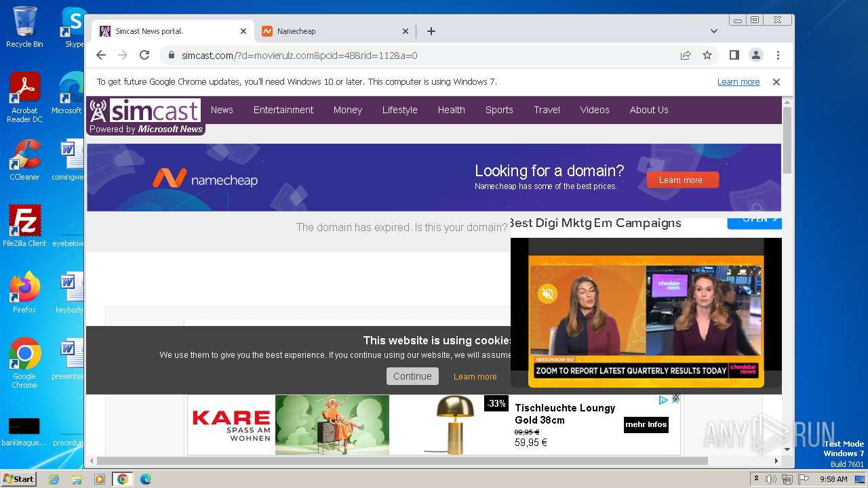The image size is (868, 488).
Task: Open the Money section
Action: (x=348, y=110)
